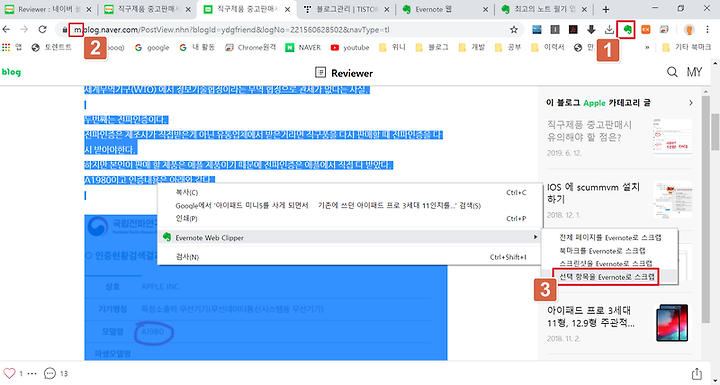Expand the 블로그 bookmark folder

[x=432, y=47]
